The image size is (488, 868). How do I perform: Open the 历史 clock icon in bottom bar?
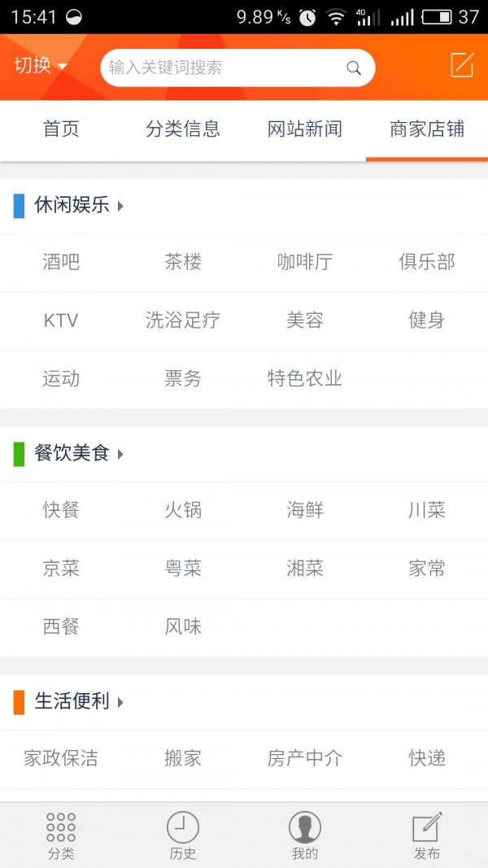point(182,834)
